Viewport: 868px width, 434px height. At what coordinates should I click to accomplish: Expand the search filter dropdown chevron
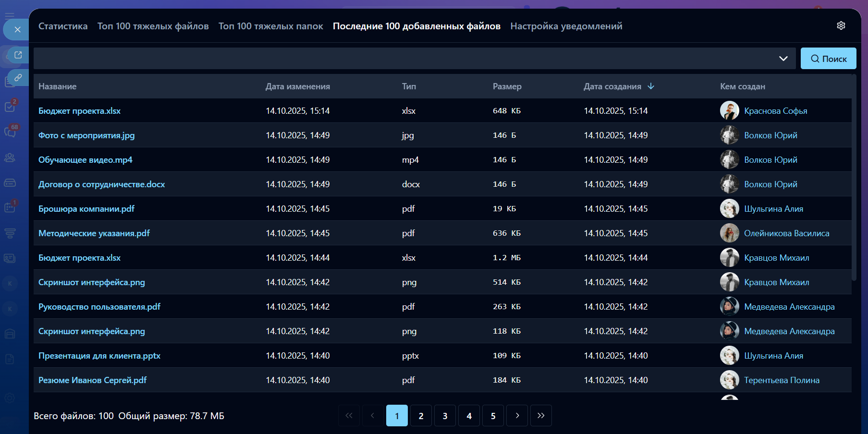tap(783, 59)
